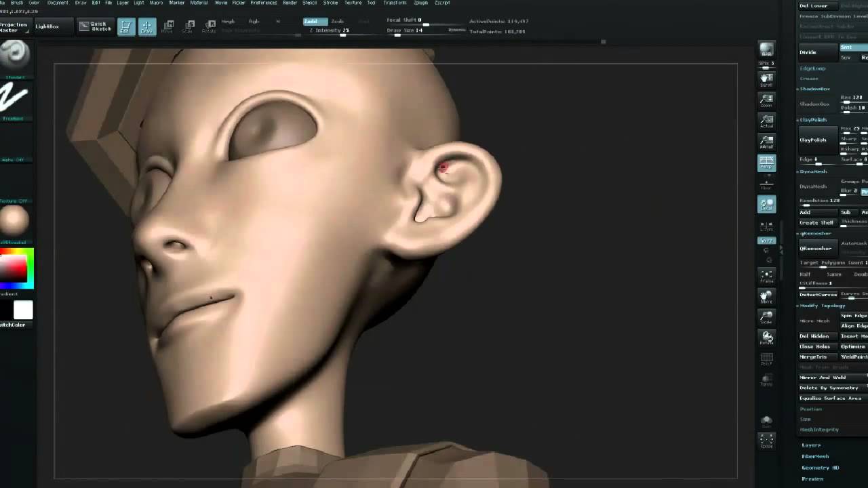Click the Solo icon
Image resolution: width=868 pixels, height=488 pixels.
tap(766, 422)
